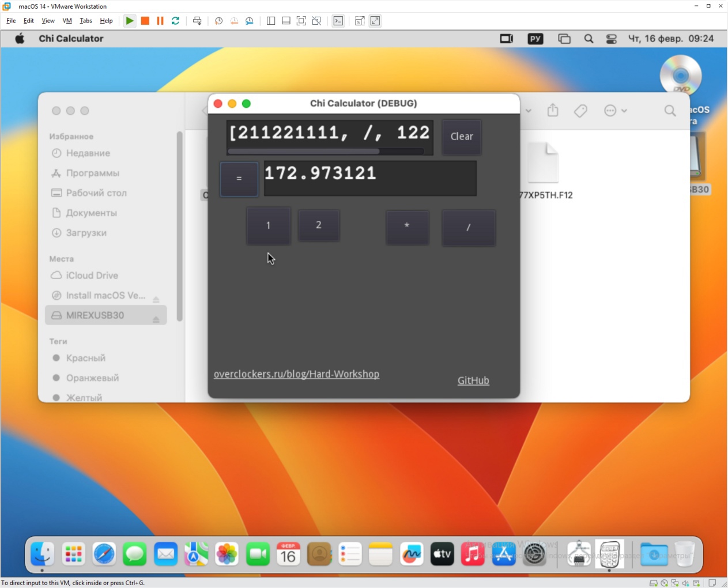
Task: Click the divide (/) calculator key
Action: point(469,228)
